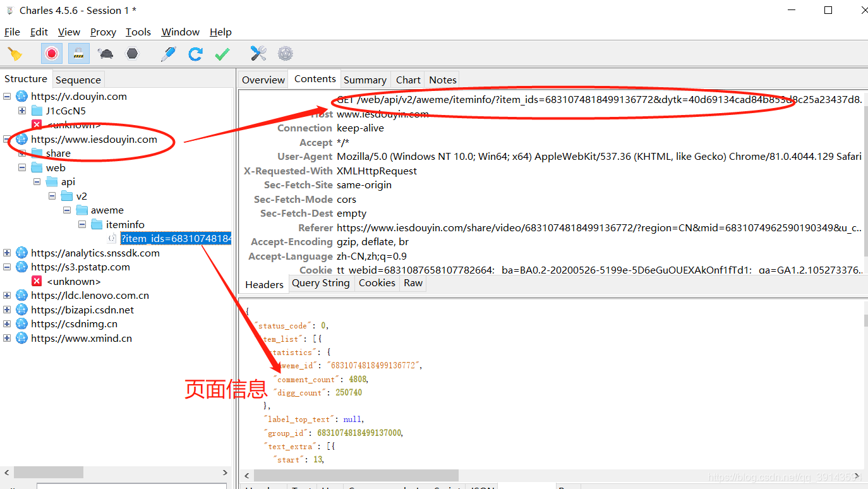Switch to the Sequence tab
This screenshot has height=489, width=868.
click(x=78, y=80)
